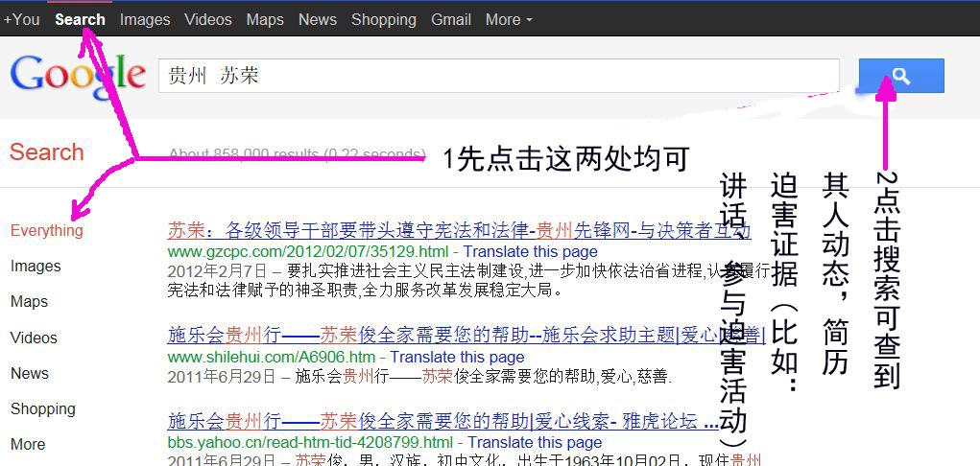Click the Google logo
The width and height of the screenshot is (980, 466).
[78, 77]
